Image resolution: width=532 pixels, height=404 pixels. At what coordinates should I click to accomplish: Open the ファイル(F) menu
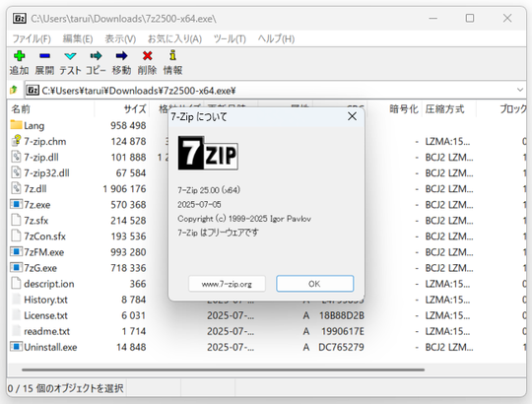tap(32, 39)
